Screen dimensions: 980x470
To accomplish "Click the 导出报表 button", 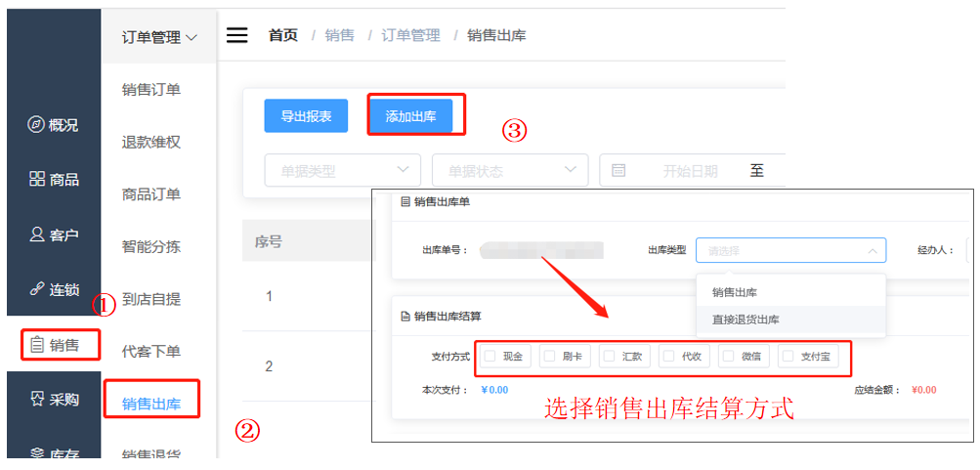I will pyautogui.click(x=306, y=115).
